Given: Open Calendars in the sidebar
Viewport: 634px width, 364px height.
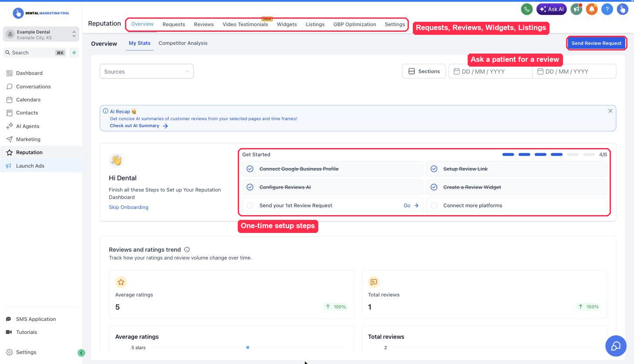Looking at the screenshot, I should click(x=41, y=100).
